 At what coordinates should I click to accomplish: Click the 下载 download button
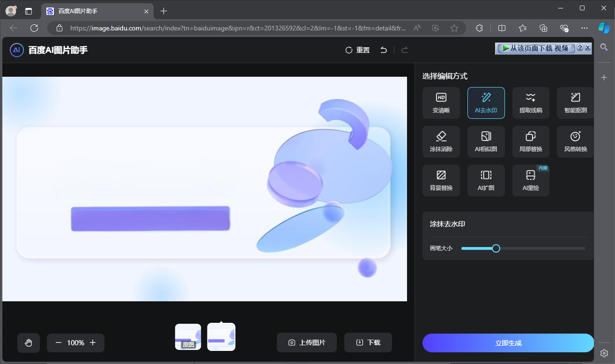(368, 342)
